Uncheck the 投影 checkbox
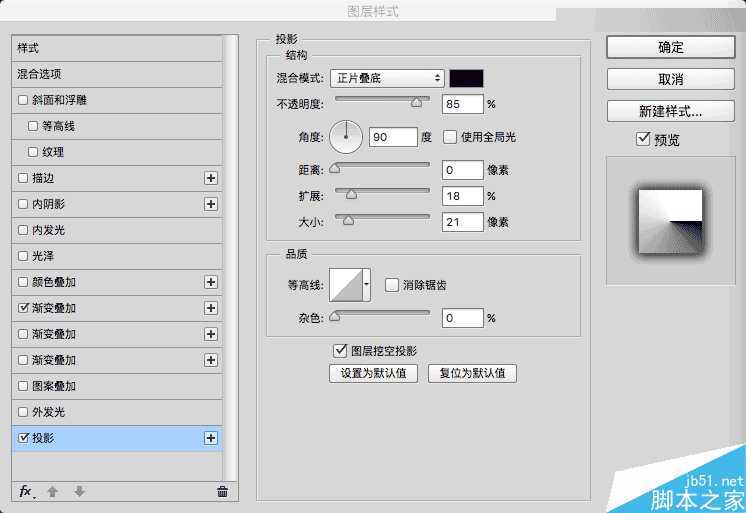 [x=23, y=438]
